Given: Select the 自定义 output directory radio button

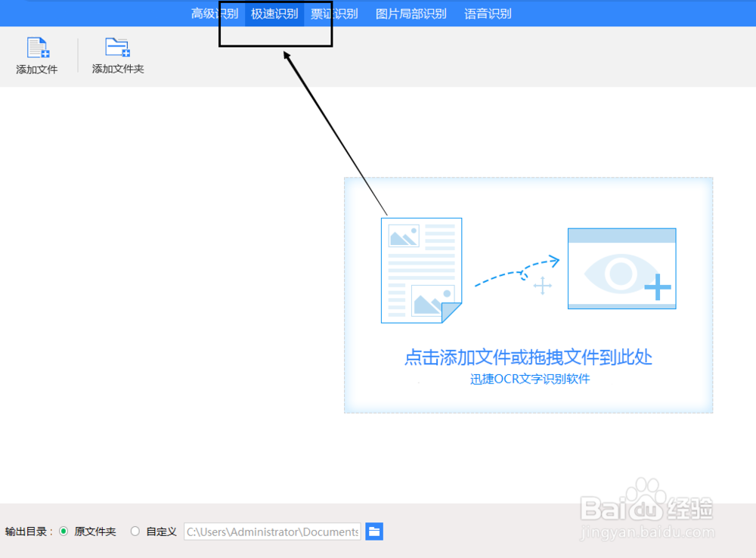Looking at the screenshot, I should 135,532.
